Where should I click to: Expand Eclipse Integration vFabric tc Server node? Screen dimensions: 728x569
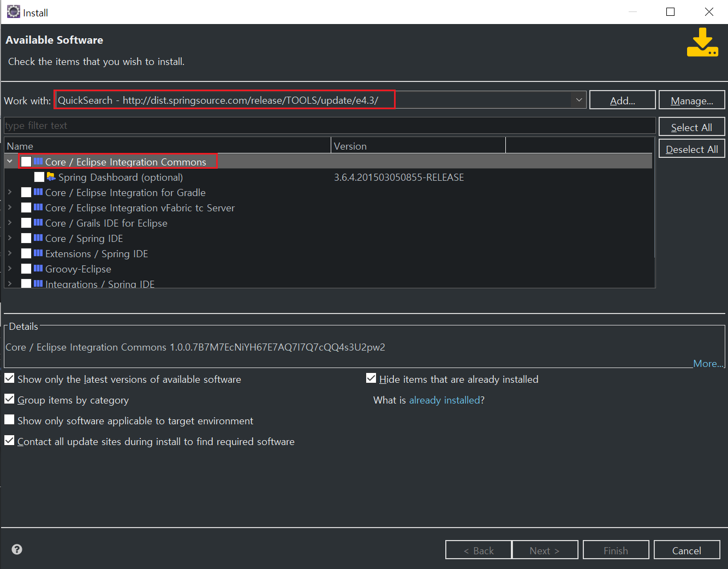10,208
